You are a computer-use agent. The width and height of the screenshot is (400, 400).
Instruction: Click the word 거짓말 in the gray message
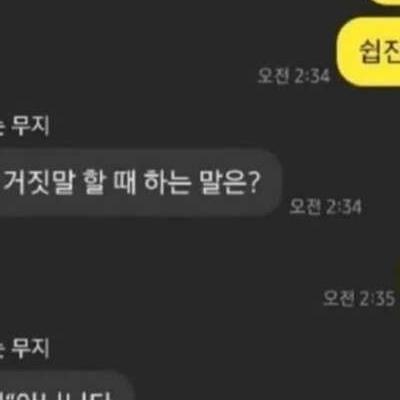(37, 183)
